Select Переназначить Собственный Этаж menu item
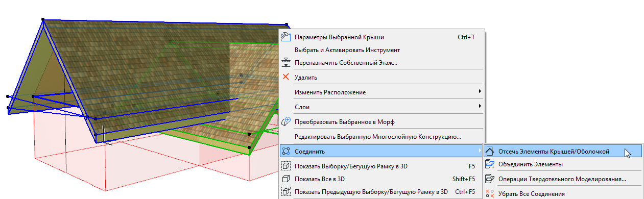This screenshot has width=644, height=199. [381, 63]
